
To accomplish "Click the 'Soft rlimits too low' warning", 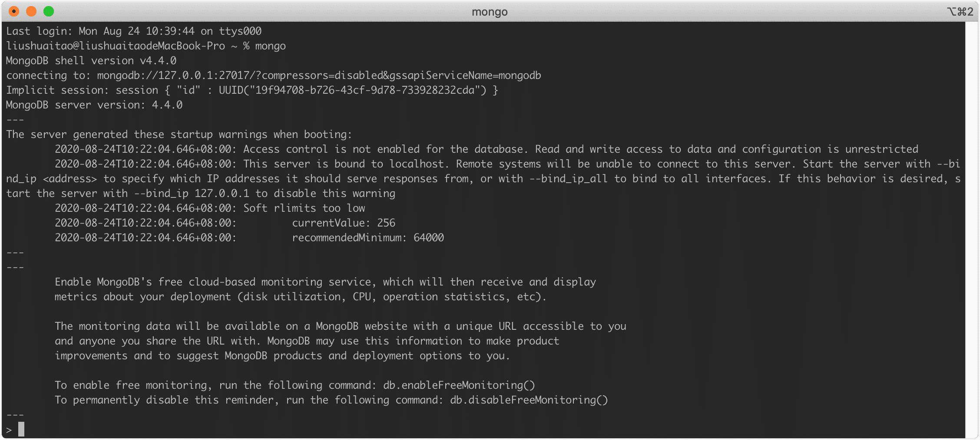I will [304, 208].
